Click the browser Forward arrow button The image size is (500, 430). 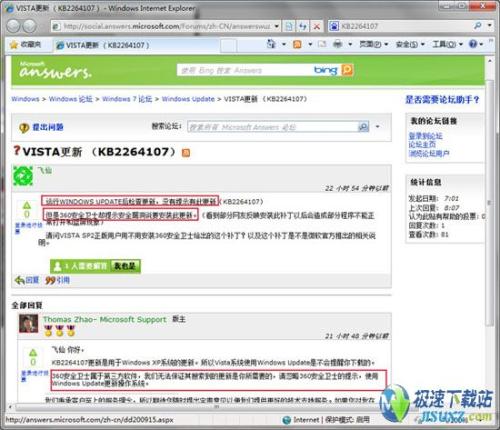pyautogui.click(x=30, y=26)
